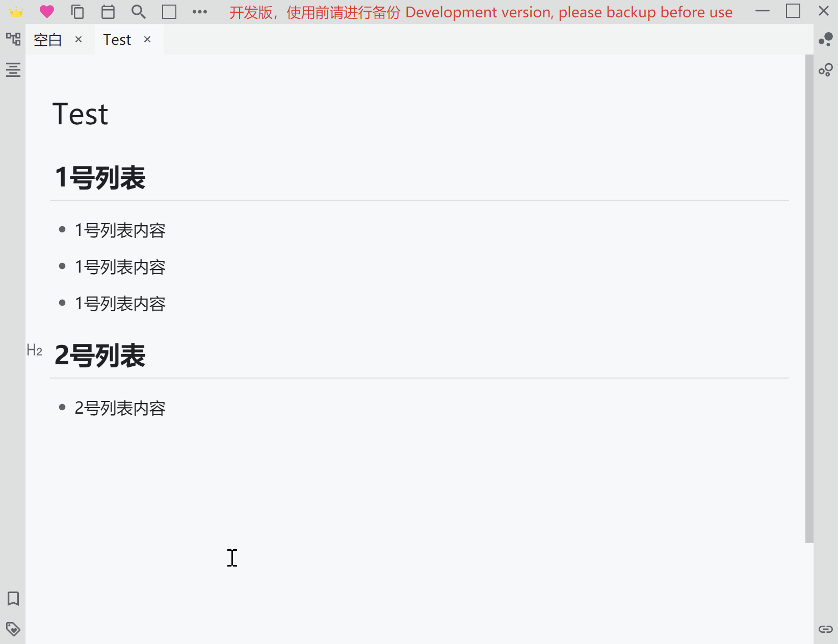Click the red development version warning text

point(481,12)
